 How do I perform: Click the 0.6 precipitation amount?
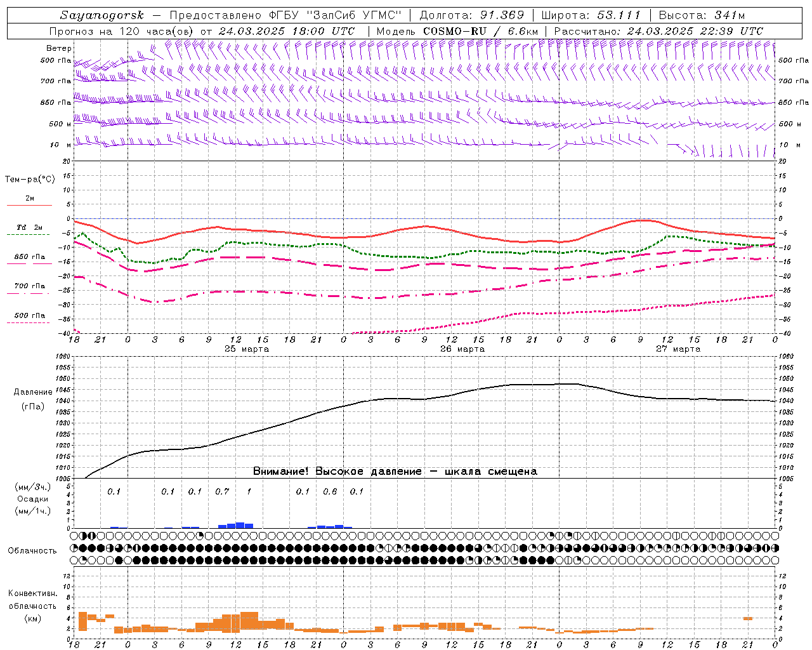[330, 491]
